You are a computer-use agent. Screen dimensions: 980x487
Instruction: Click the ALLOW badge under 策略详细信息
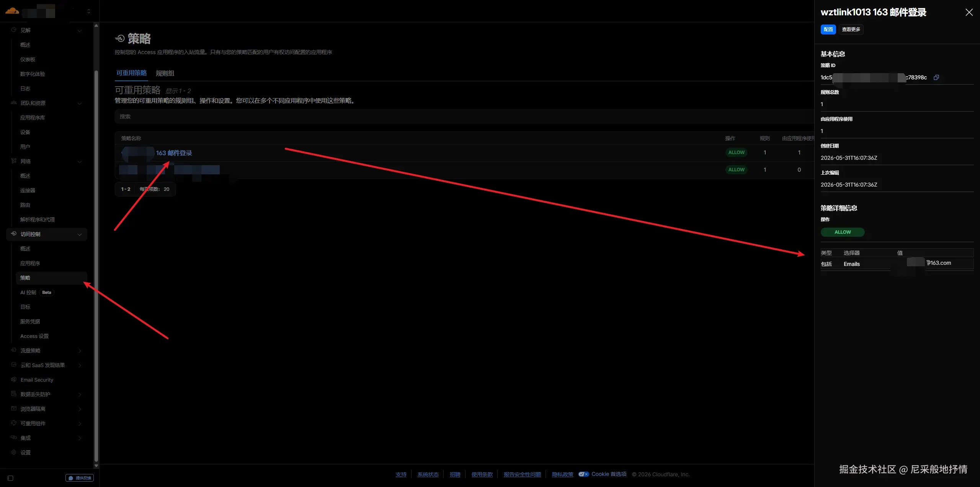pyautogui.click(x=843, y=232)
